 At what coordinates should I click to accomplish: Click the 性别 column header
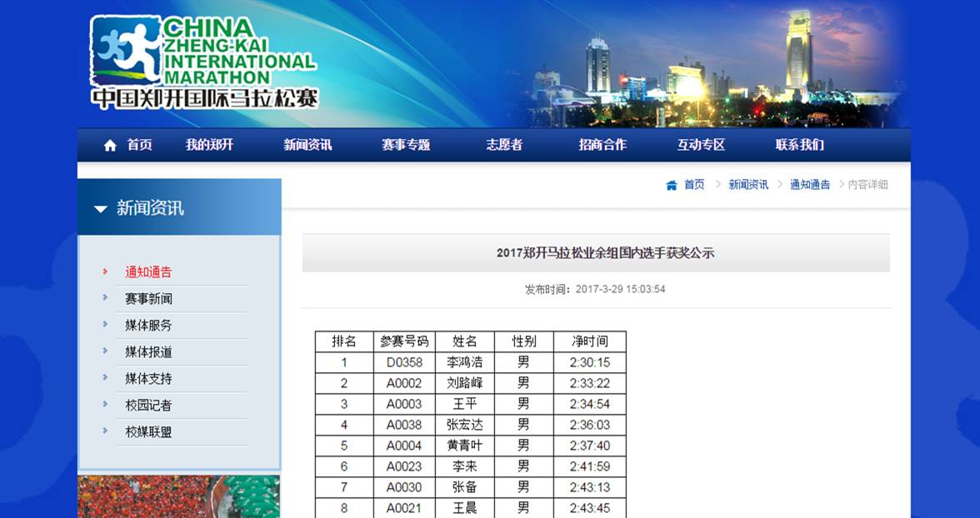click(x=523, y=341)
